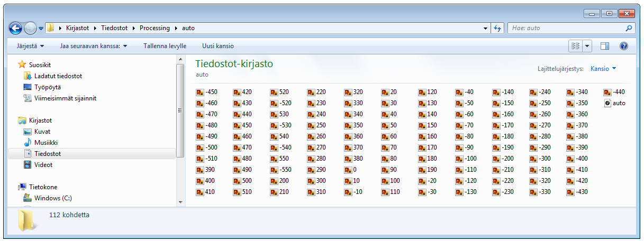Open the Järjestä menu
This screenshot has height=241, width=644.
tap(30, 46)
